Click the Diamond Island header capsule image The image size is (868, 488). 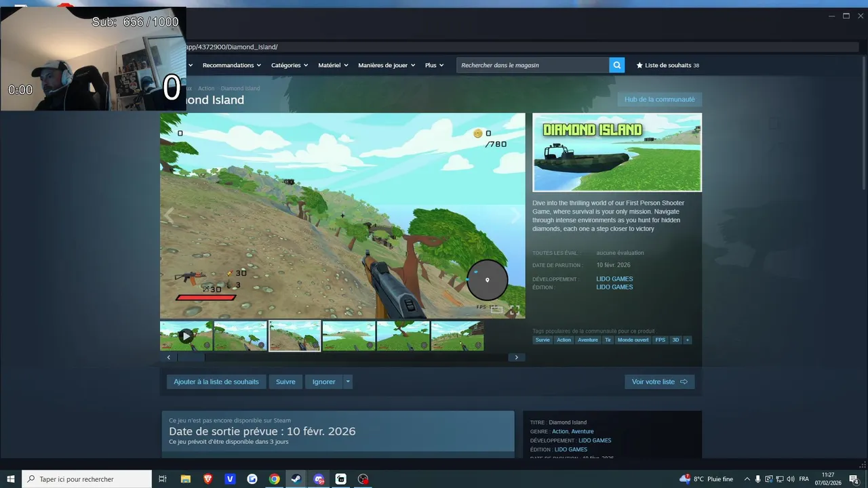coord(617,152)
